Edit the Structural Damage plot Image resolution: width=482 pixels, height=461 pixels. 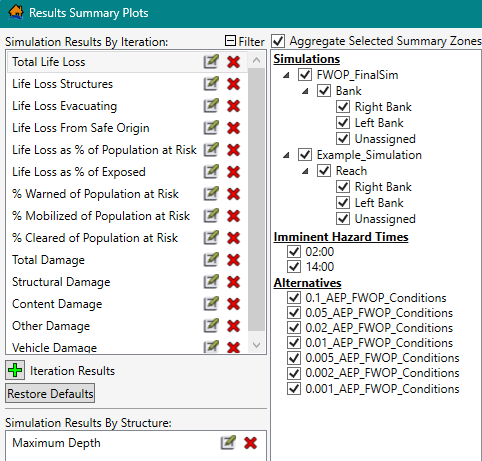click(211, 282)
